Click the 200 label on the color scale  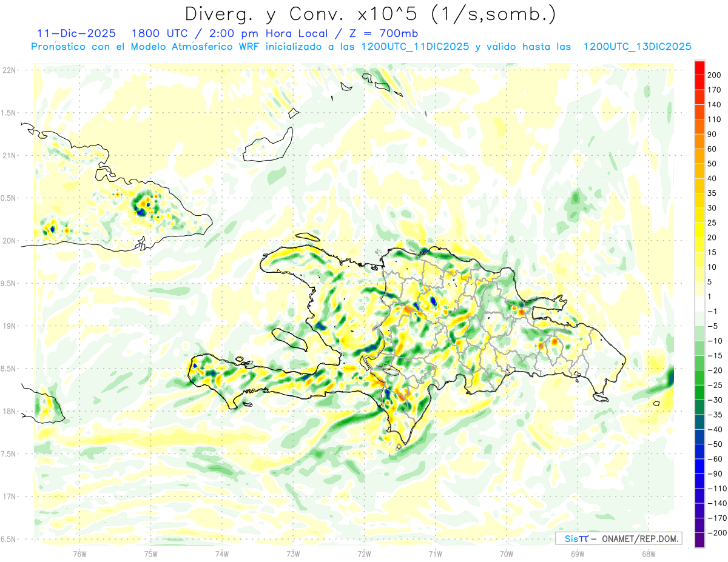pos(714,75)
